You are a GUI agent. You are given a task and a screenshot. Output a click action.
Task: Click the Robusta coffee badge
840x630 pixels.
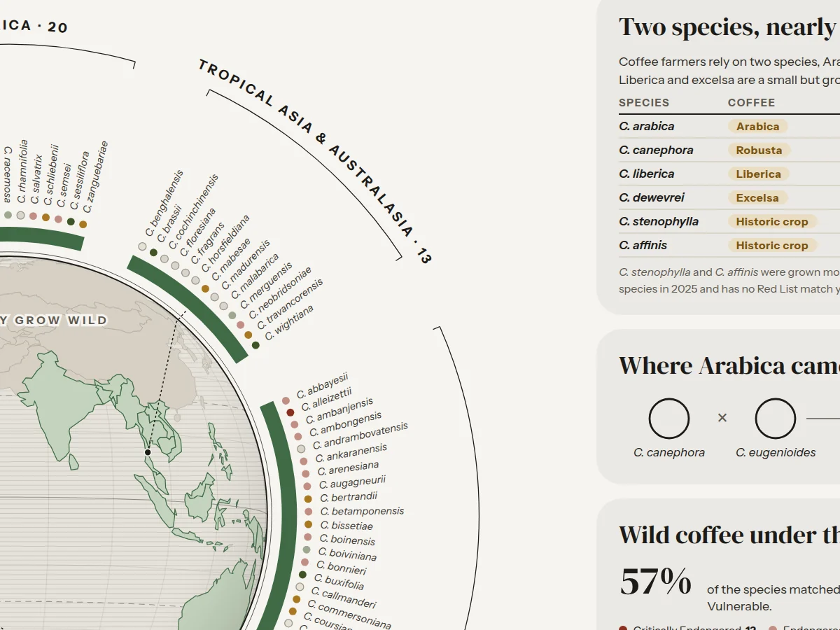(759, 150)
